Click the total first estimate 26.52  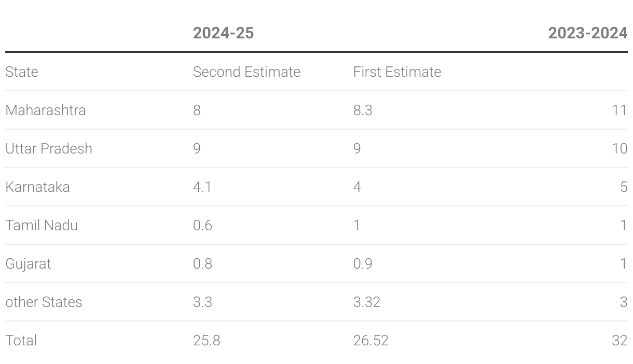pyautogui.click(x=371, y=340)
